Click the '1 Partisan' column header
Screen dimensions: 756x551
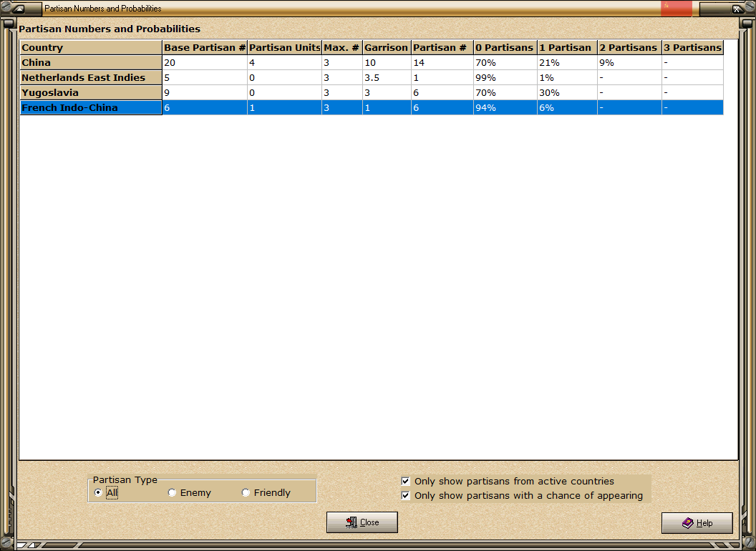pyautogui.click(x=568, y=47)
